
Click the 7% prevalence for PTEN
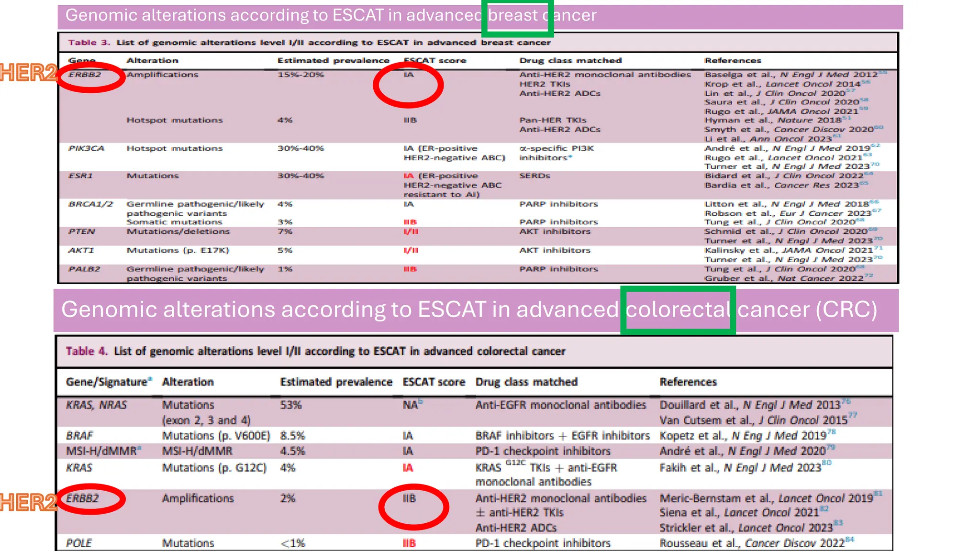pos(285,231)
